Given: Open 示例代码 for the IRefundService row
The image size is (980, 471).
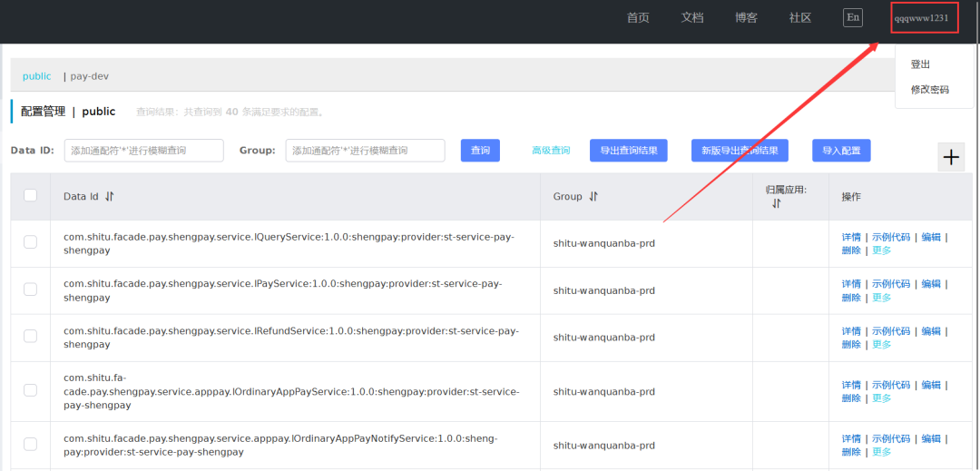Looking at the screenshot, I should (x=891, y=331).
